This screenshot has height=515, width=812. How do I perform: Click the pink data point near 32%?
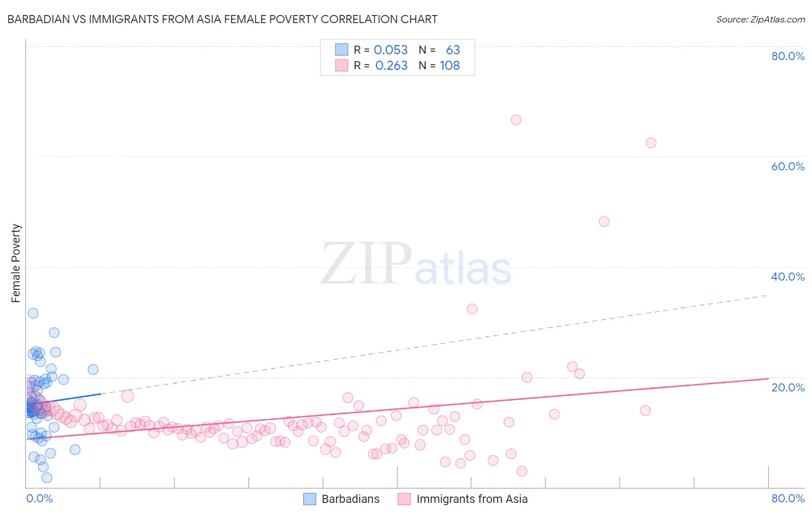(x=472, y=309)
